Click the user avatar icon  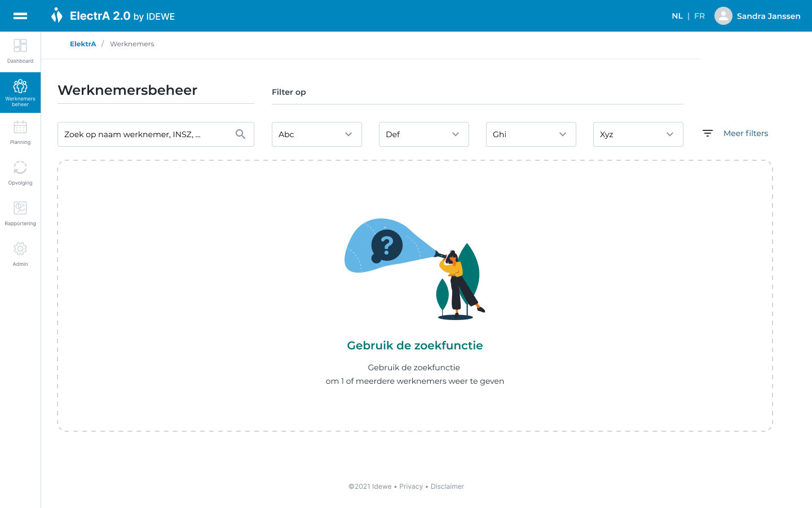click(x=723, y=16)
